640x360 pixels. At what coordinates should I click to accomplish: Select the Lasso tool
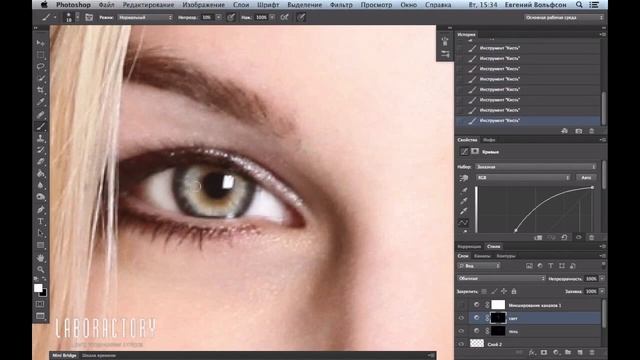(x=40, y=67)
